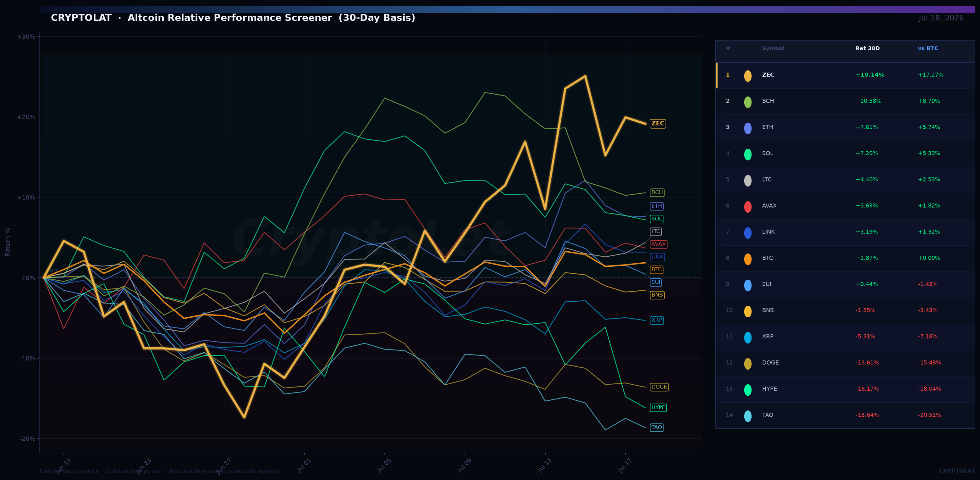
Task: Select BTC's +0.00% vs BTC value
Action: (929, 258)
